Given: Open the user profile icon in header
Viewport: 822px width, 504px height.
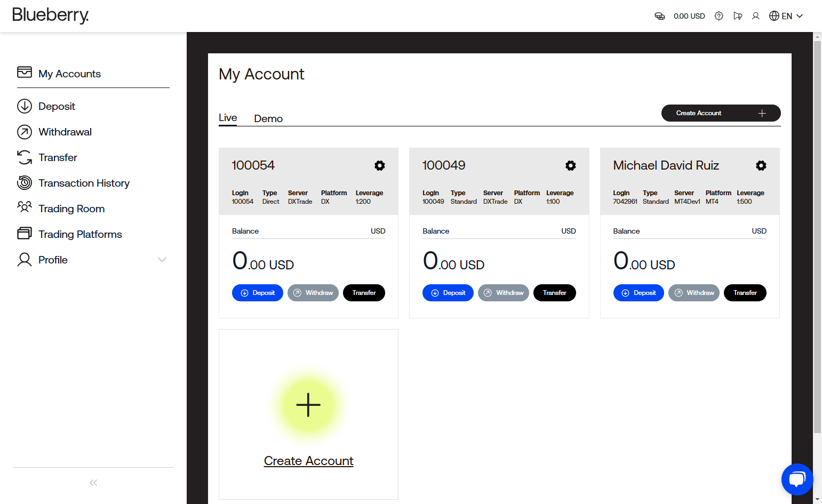Looking at the screenshot, I should click(755, 16).
